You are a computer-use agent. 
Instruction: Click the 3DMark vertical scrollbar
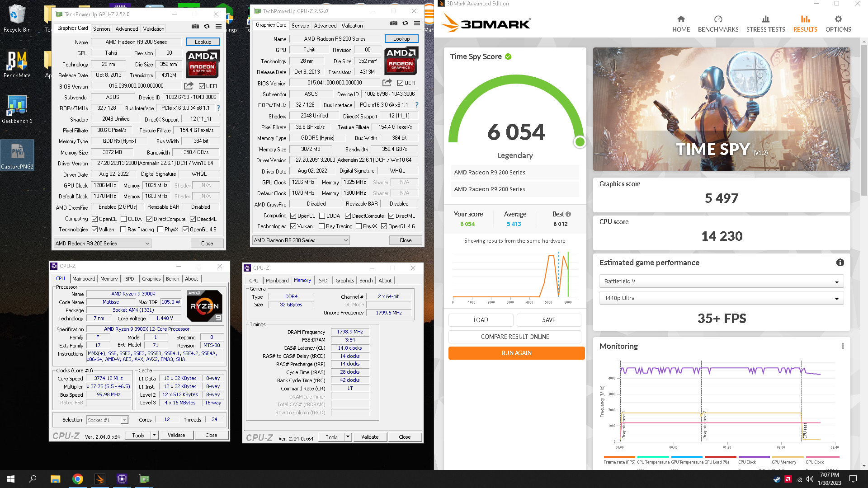point(864,120)
